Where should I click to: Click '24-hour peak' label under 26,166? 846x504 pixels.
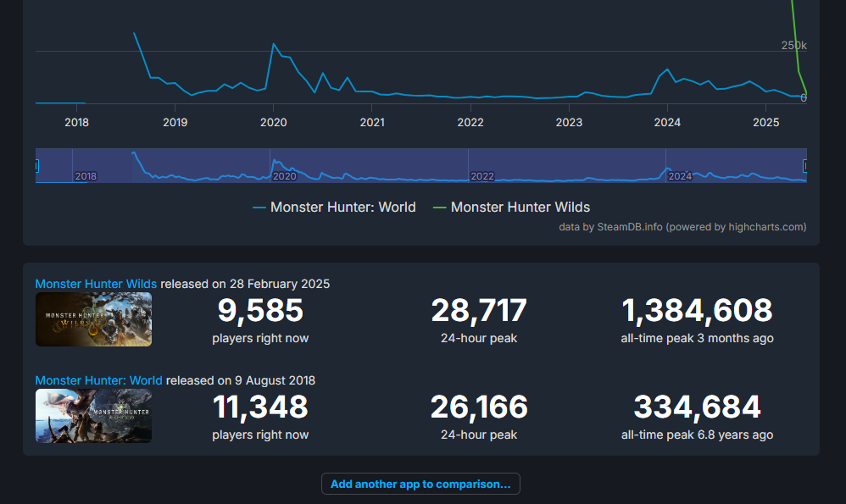click(479, 435)
